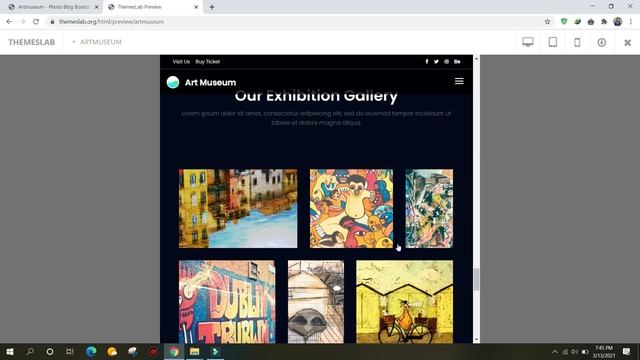Click the download theme icon
This screenshot has height=360, width=640.
pos(602,42)
